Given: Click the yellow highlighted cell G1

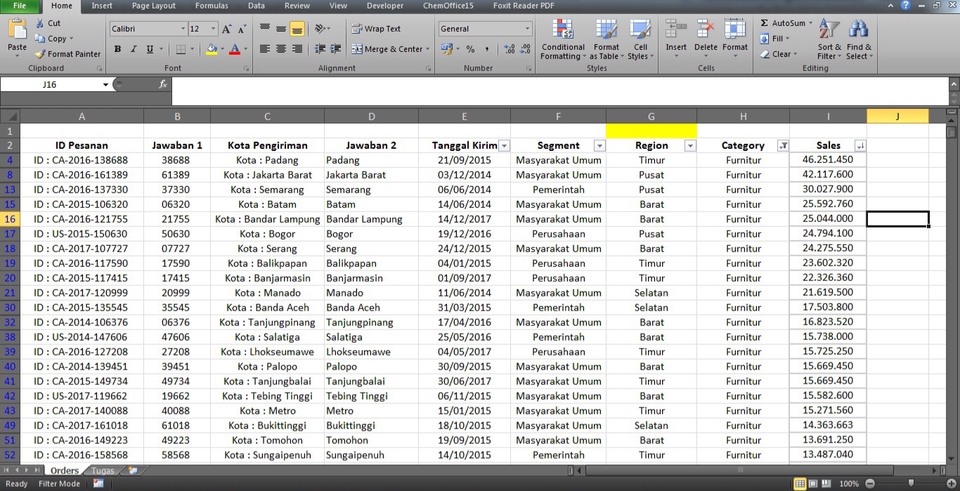Looking at the screenshot, I should (651, 130).
